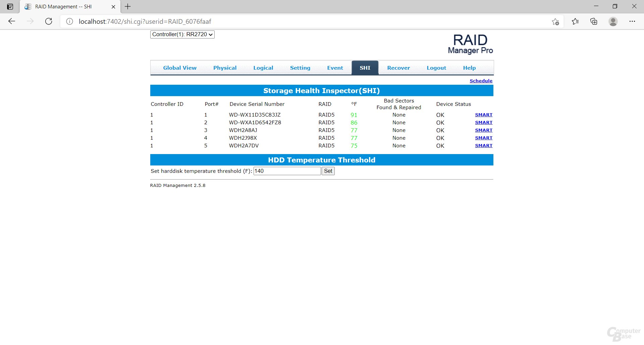Open the Help tab
Image resolution: width=644 pixels, height=345 pixels.
point(469,68)
